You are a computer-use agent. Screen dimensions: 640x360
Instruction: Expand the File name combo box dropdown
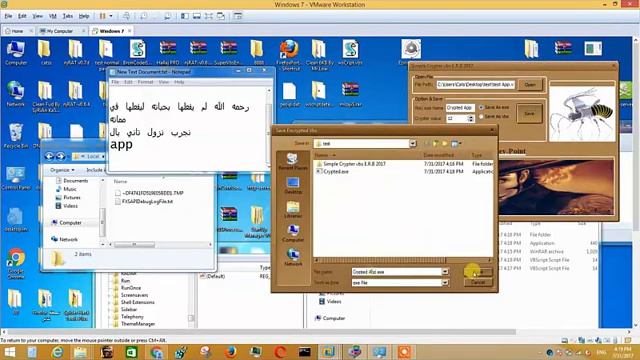445,272
